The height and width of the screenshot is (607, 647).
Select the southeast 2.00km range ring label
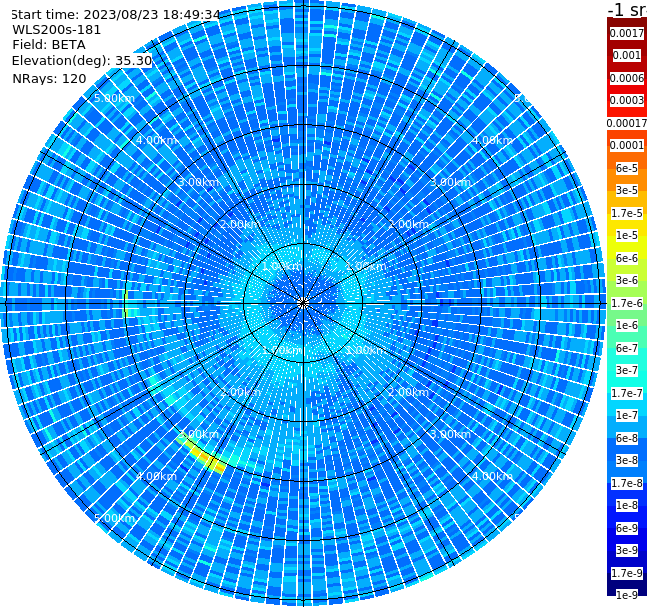coord(409,392)
